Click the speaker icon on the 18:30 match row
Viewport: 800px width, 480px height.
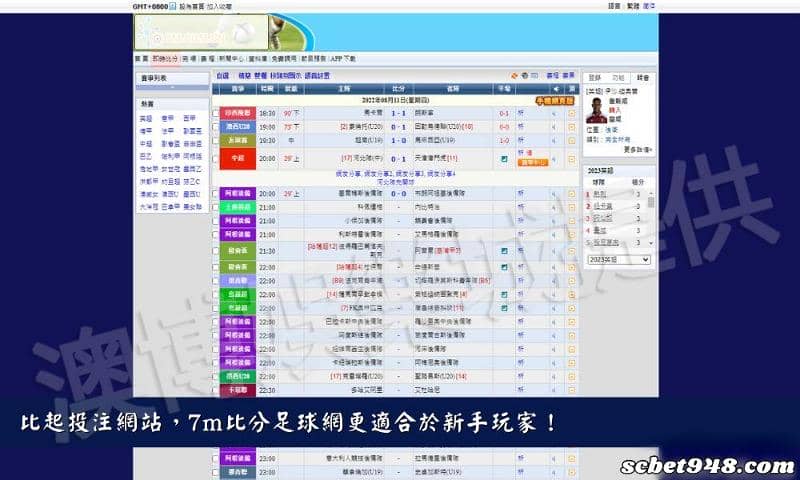[x=554, y=113]
